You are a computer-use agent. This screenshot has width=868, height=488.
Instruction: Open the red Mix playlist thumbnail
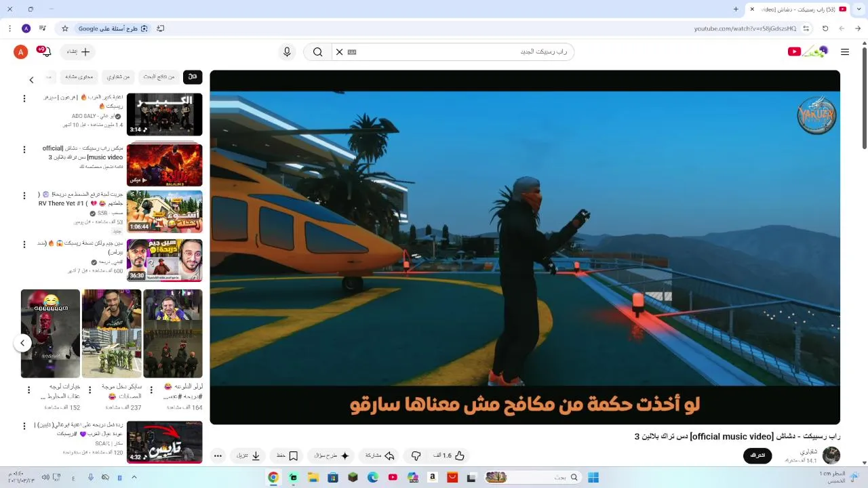[164, 165]
